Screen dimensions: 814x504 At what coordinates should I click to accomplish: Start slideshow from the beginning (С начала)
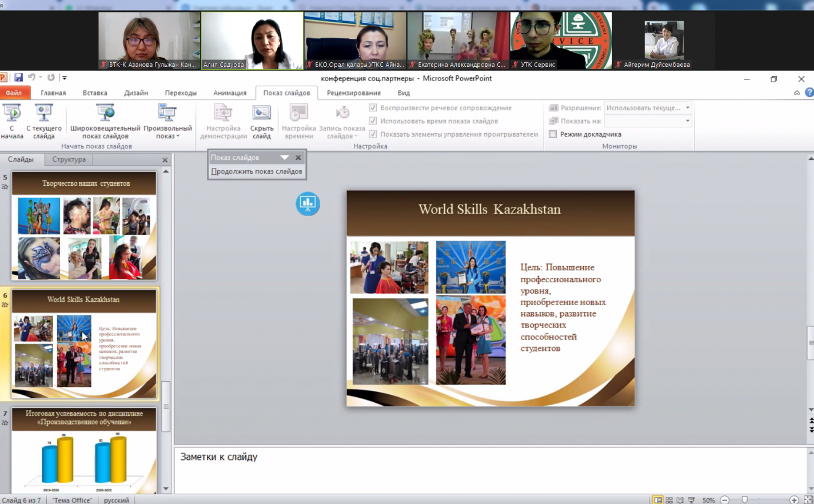(12, 121)
